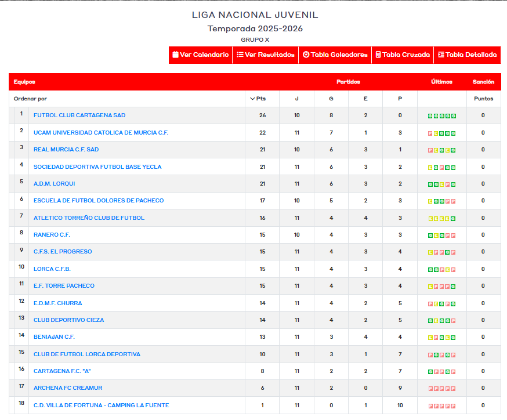
Task: Sort by the Puntos sanction column
Action: click(483, 99)
